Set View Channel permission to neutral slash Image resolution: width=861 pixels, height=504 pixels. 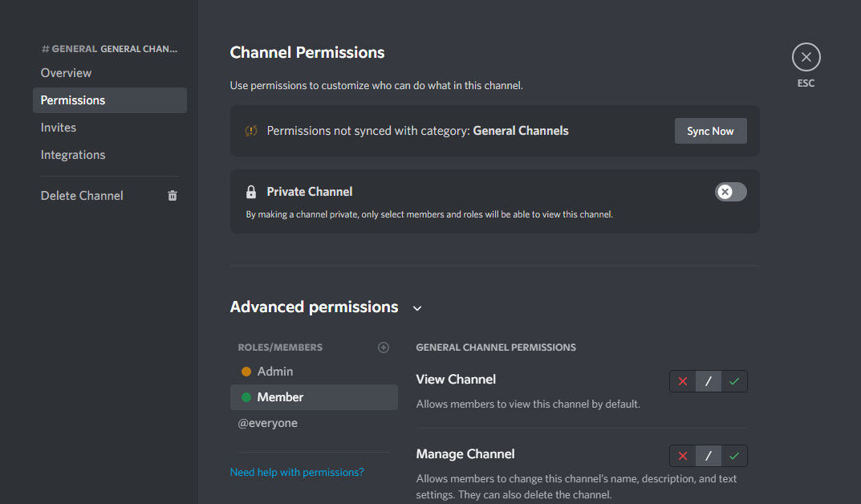pyautogui.click(x=709, y=381)
